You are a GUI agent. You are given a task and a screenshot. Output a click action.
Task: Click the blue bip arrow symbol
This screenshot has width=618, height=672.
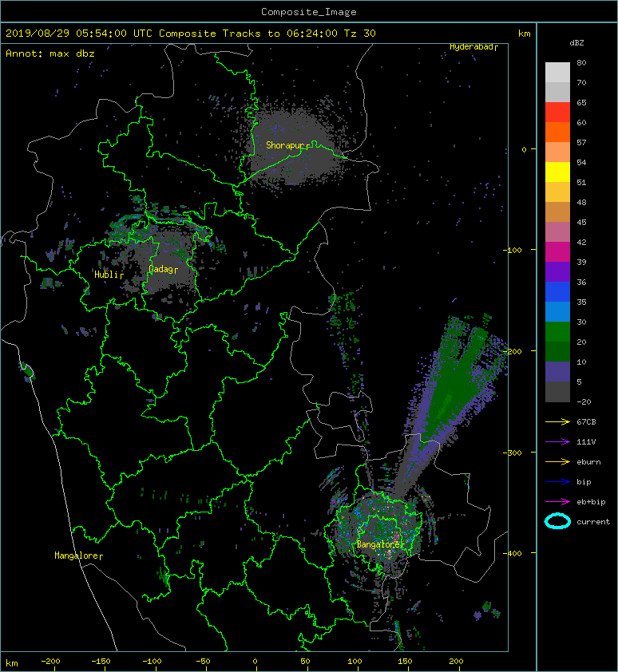[557, 482]
